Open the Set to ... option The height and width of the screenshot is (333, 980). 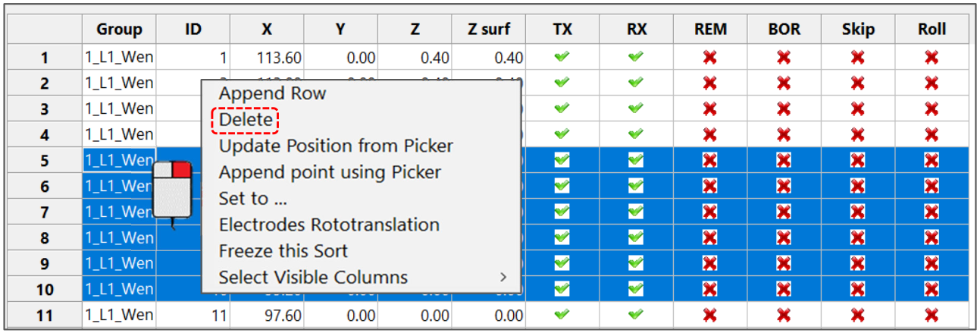[253, 199]
